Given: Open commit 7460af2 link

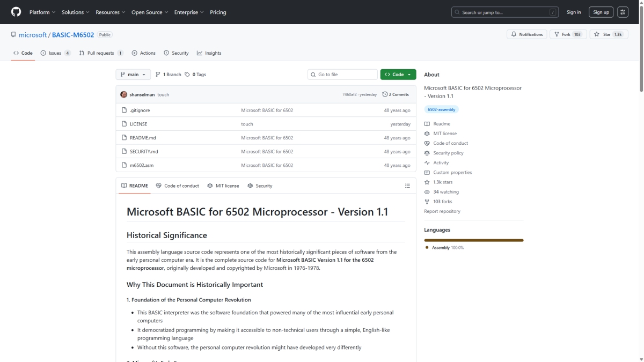Looking at the screenshot, I should [x=349, y=94].
